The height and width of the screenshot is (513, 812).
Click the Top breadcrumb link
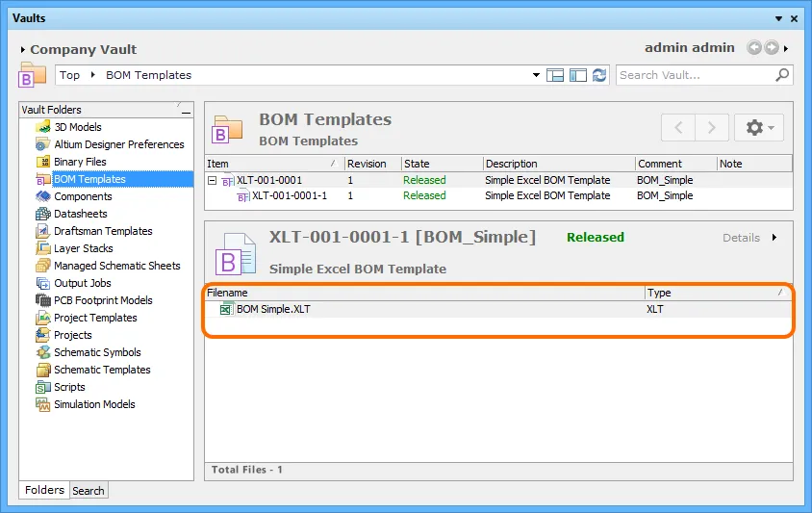(69, 75)
